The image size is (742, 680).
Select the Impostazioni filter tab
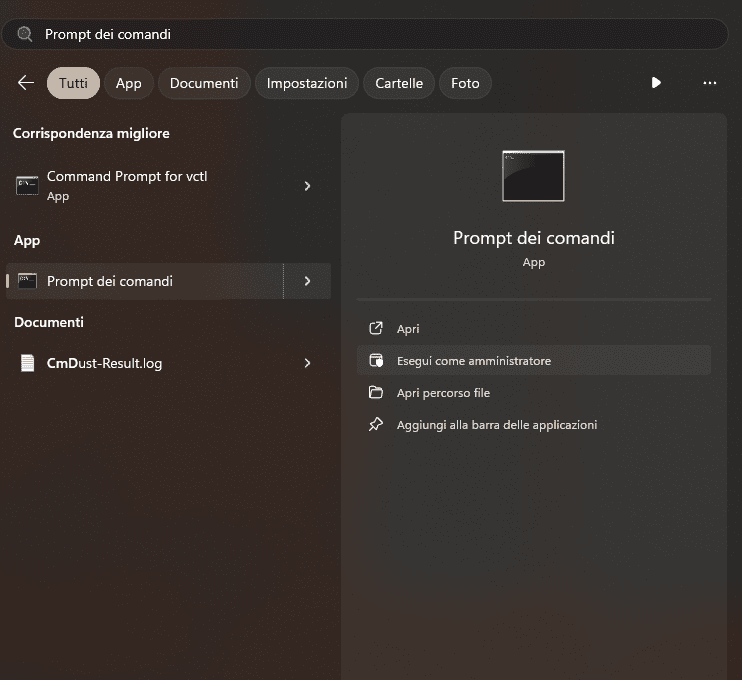tap(307, 83)
